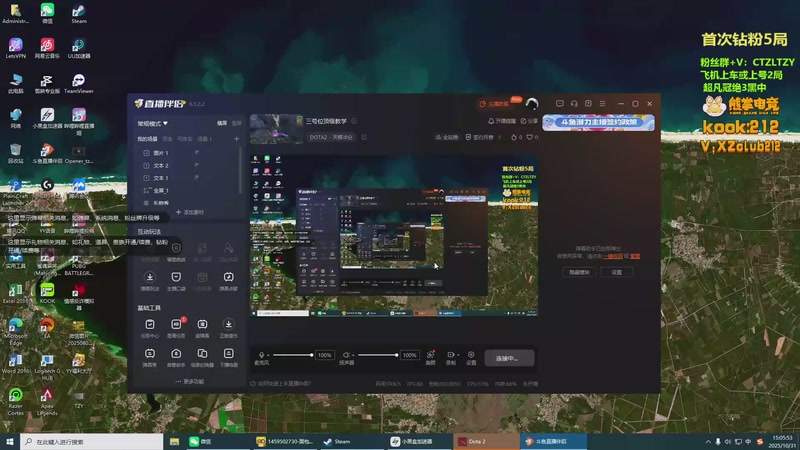Click the Windows Start button
This screenshot has width=800, height=450.
tap(10, 441)
